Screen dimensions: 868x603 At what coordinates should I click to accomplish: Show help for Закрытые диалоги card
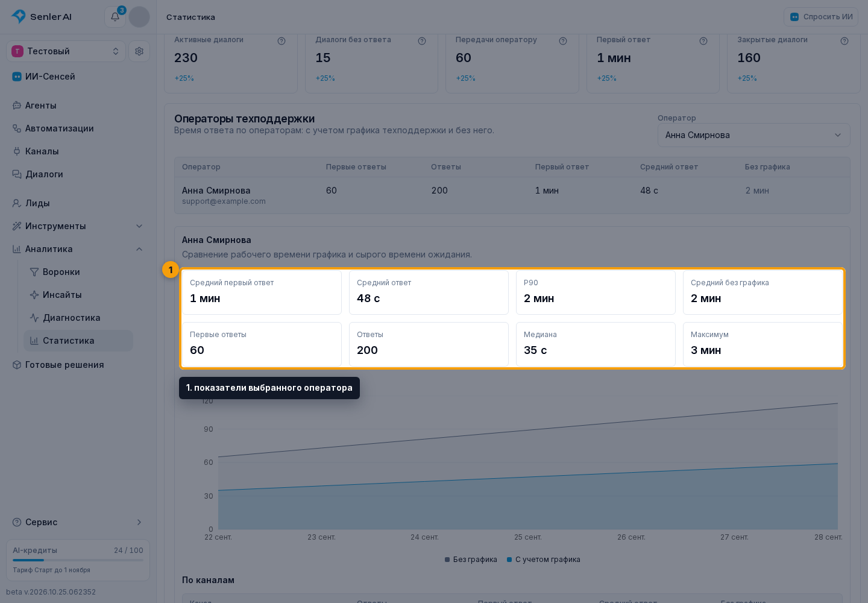click(x=844, y=41)
